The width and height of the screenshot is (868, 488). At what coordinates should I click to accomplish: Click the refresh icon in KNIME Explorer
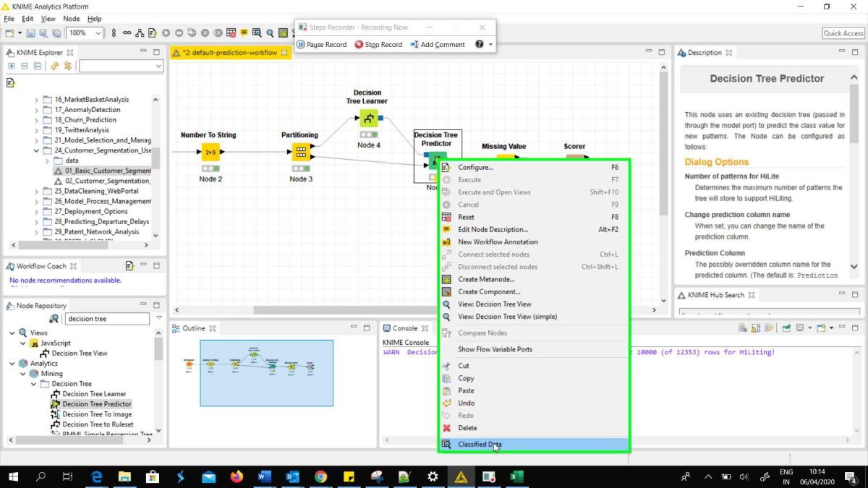click(x=54, y=66)
